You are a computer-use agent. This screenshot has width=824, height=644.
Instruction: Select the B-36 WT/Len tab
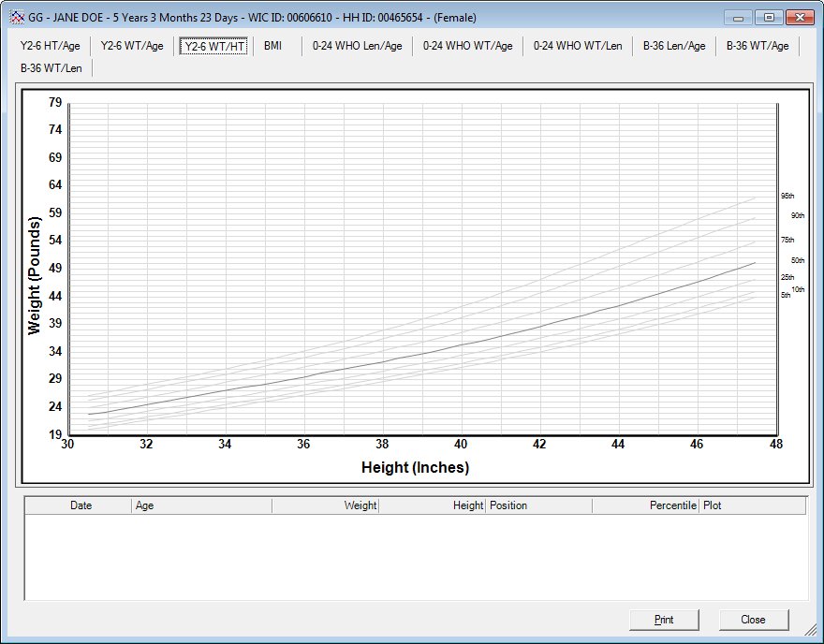(x=51, y=68)
